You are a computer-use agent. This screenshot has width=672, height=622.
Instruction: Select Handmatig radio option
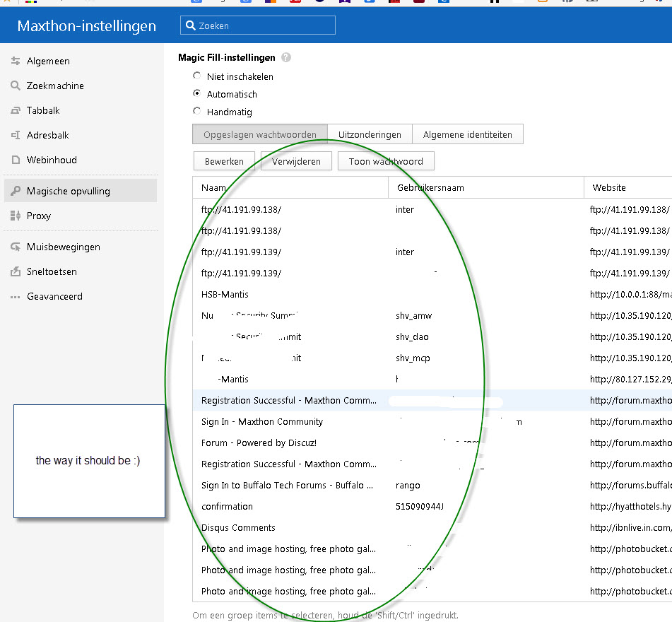[196, 111]
